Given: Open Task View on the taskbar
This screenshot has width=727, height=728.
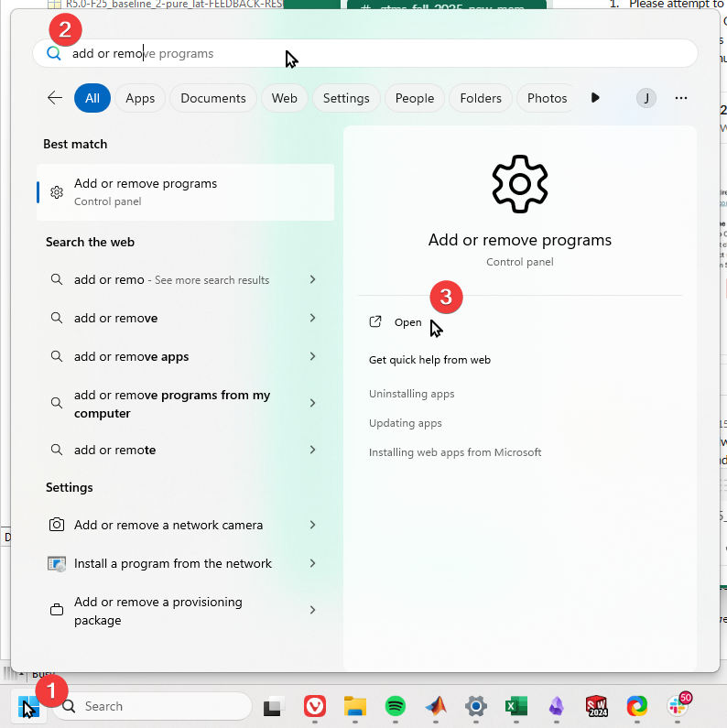Looking at the screenshot, I should pyautogui.click(x=272, y=706).
